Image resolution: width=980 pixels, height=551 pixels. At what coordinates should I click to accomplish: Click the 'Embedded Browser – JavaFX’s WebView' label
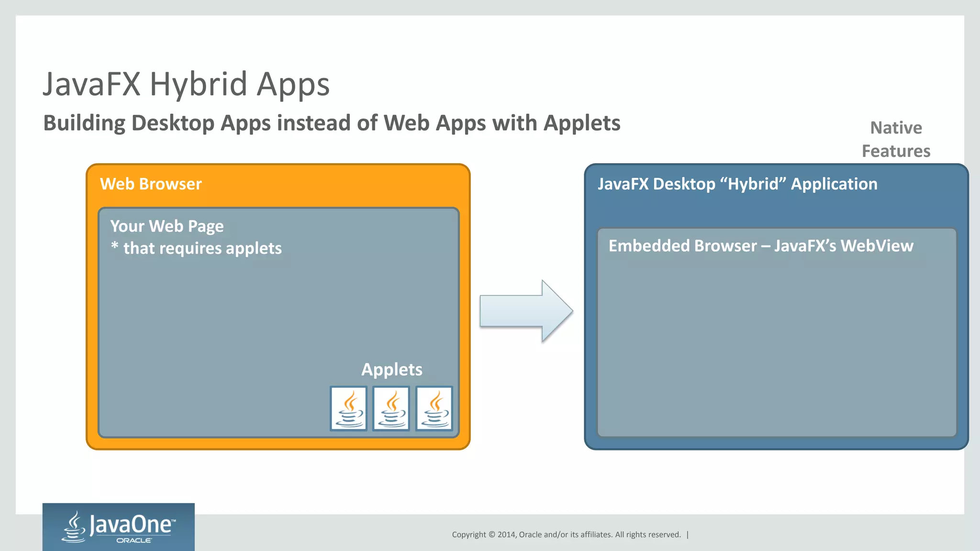761,246
